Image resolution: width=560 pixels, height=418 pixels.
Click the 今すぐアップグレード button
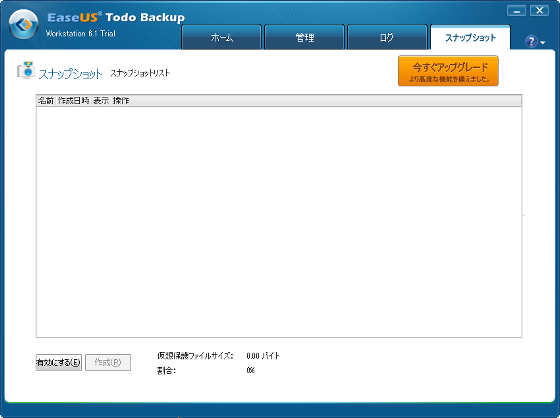(x=448, y=71)
